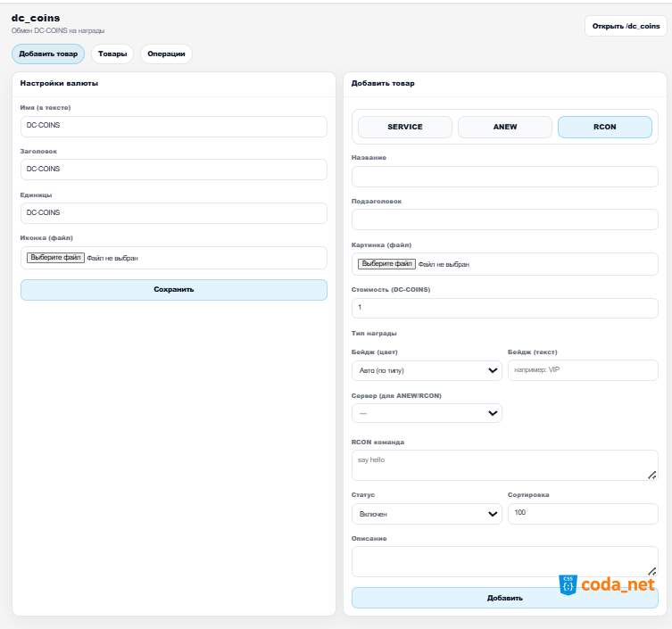The width and height of the screenshot is (672, 629).
Task: Choose a file for Иконка
Action: point(55,258)
